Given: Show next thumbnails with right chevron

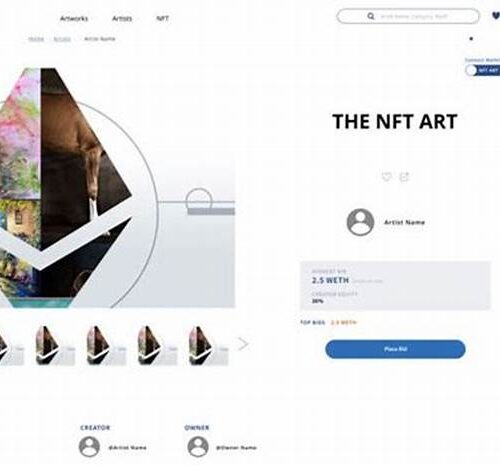Looking at the screenshot, I should click(243, 344).
